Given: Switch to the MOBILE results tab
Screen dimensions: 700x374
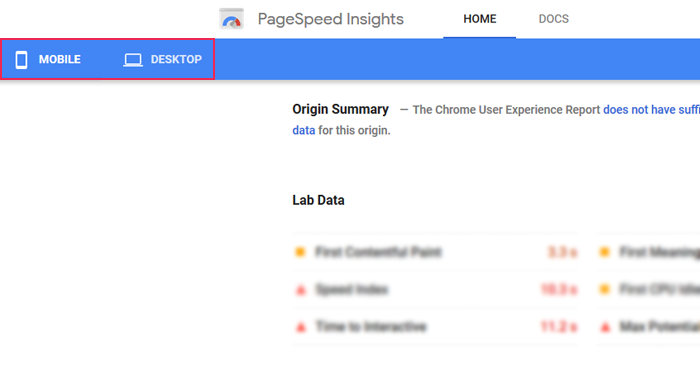Looking at the screenshot, I should coord(48,59).
